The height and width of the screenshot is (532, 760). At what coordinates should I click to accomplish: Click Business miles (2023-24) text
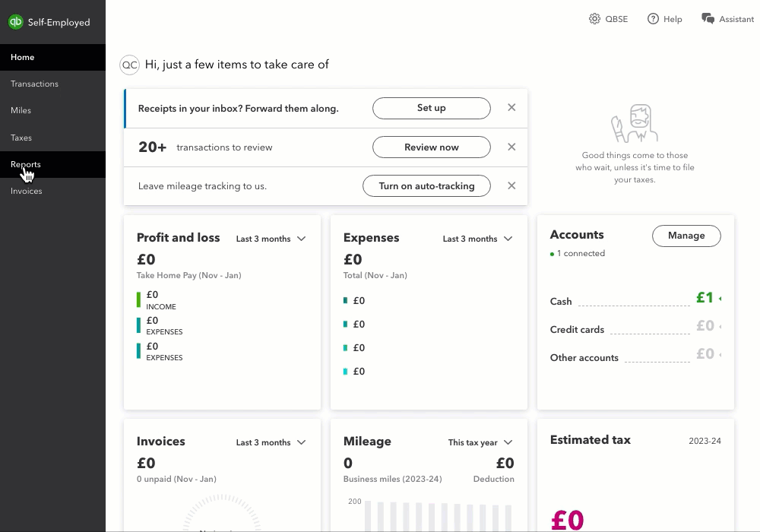[x=393, y=479]
